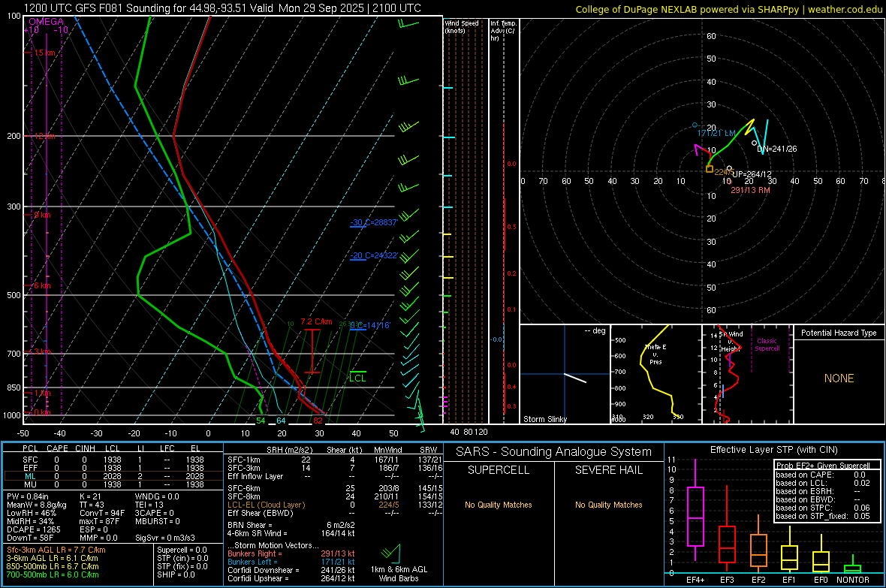Select the SFC-6km shear row
886x588 pixels.
click(x=335, y=488)
